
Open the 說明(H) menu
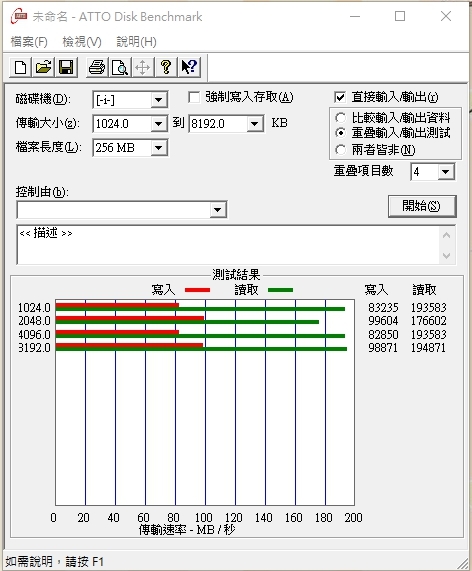click(137, 42)
